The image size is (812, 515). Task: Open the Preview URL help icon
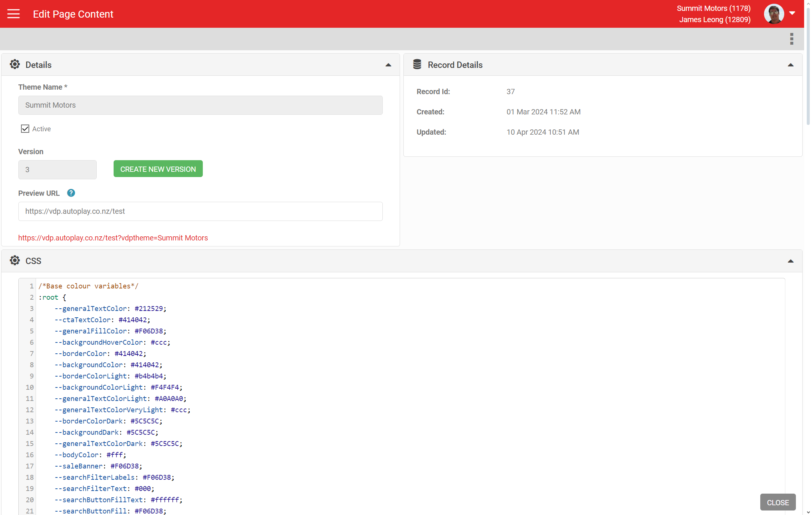pyautogui.click(x=71, y=193)
